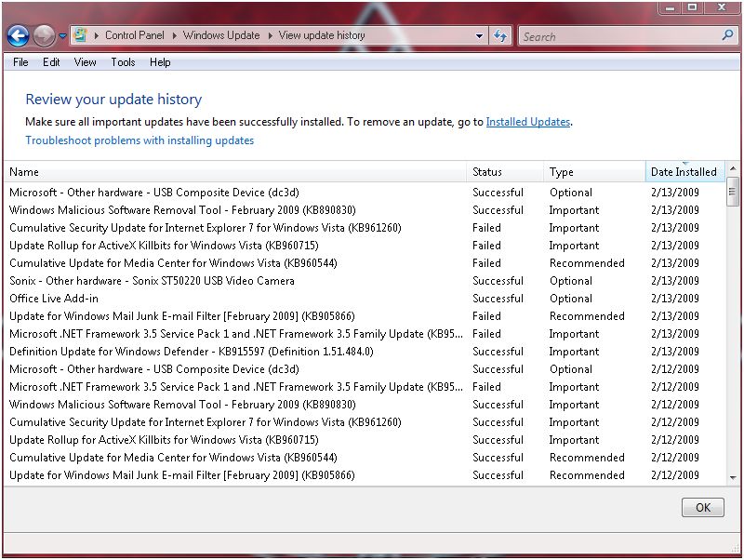Open the Edit menu
744x560 pixels.
click(51, 62)
